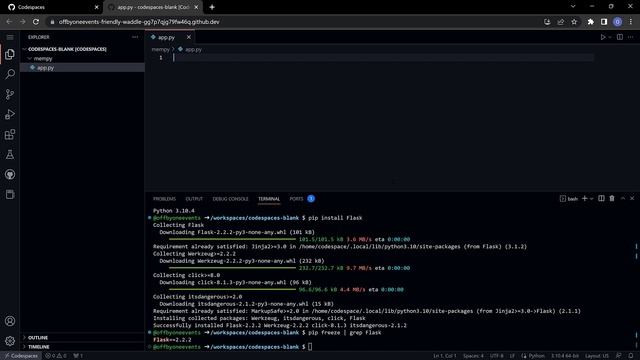Open the Run button dropdown arrow
This screenshot has height=360, width=640.
(x=610, y=37)
